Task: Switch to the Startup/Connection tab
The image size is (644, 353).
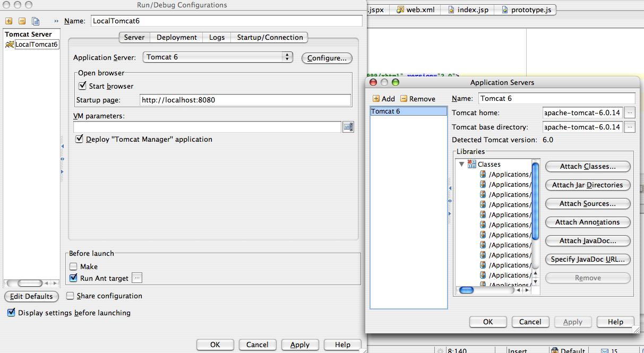Action: pyautogui.click(x=271, y=37)
